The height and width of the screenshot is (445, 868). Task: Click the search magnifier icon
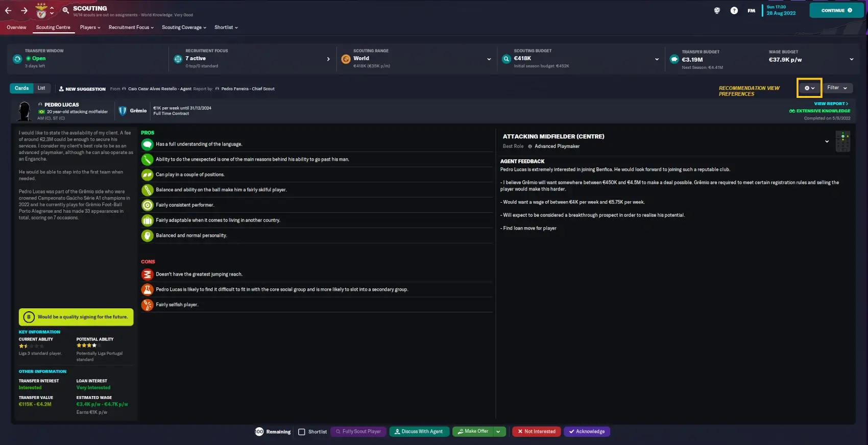(65, 10)
